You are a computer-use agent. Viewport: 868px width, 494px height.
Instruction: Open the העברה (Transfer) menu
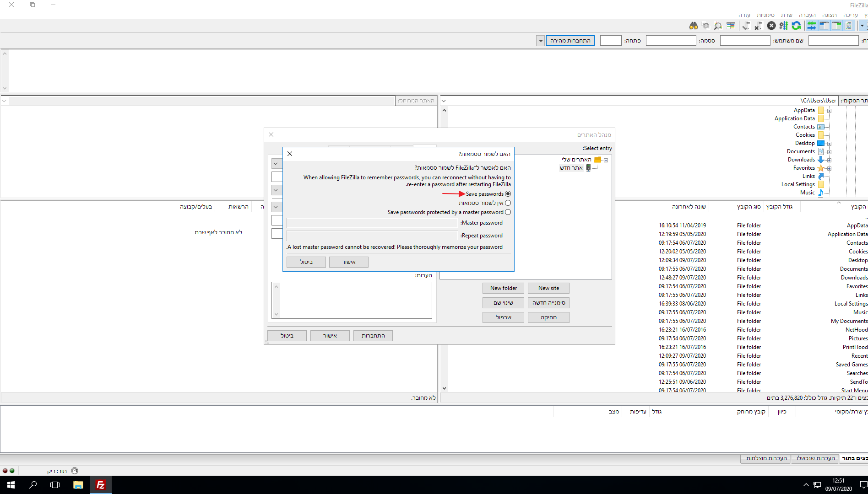pyautogui.click(x=807, y=15)
